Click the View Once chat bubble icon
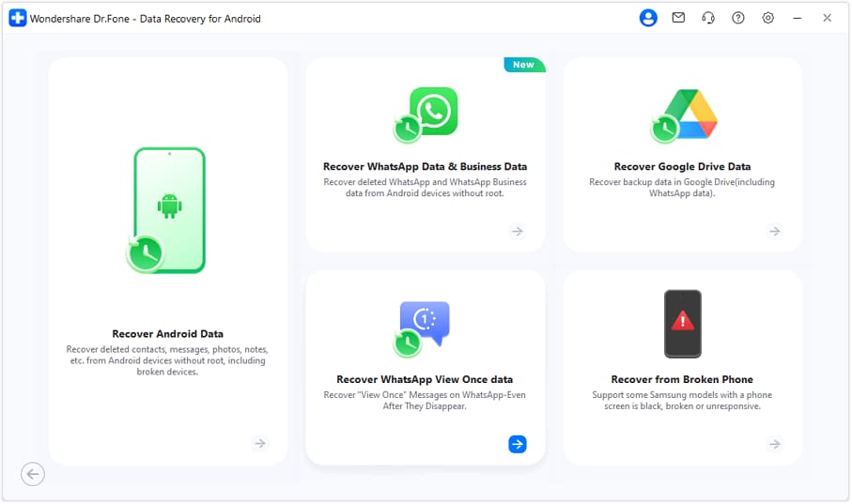Image resolution: width=852 pixels, height=504 pixels. pos(422,328)
